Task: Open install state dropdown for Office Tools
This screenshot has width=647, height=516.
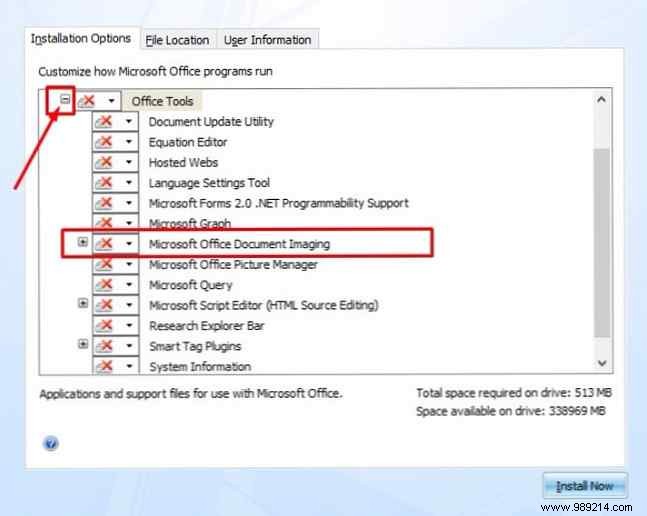Action: (x=111, y=101)
